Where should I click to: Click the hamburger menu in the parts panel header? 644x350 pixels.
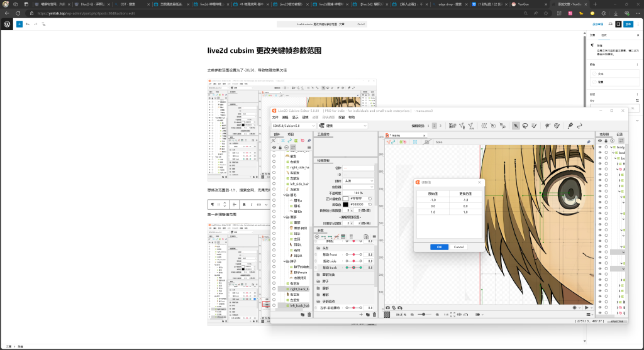[309, 147]
